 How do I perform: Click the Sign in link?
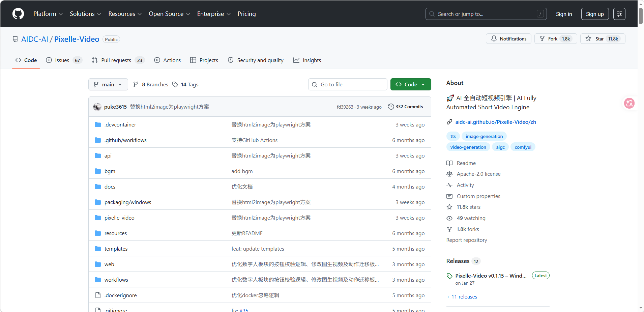[564, 14]
